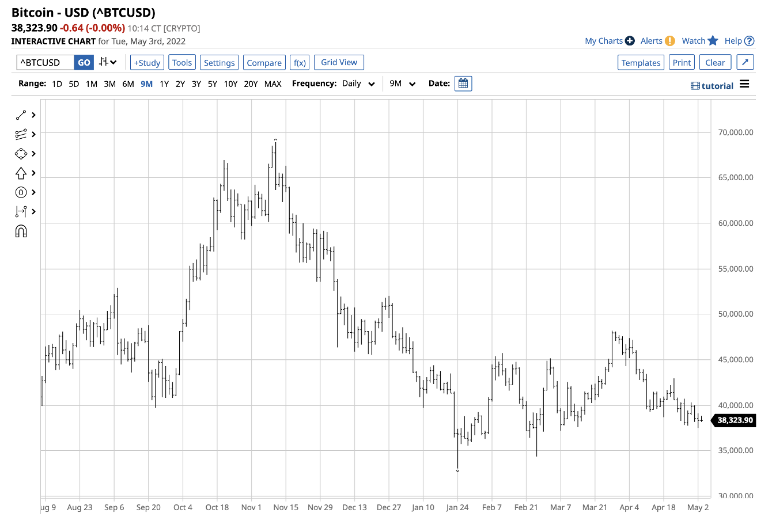This screenshot has width=772, height=532.
Task: Open the hamburger chart menu
Action: [744, 84]
